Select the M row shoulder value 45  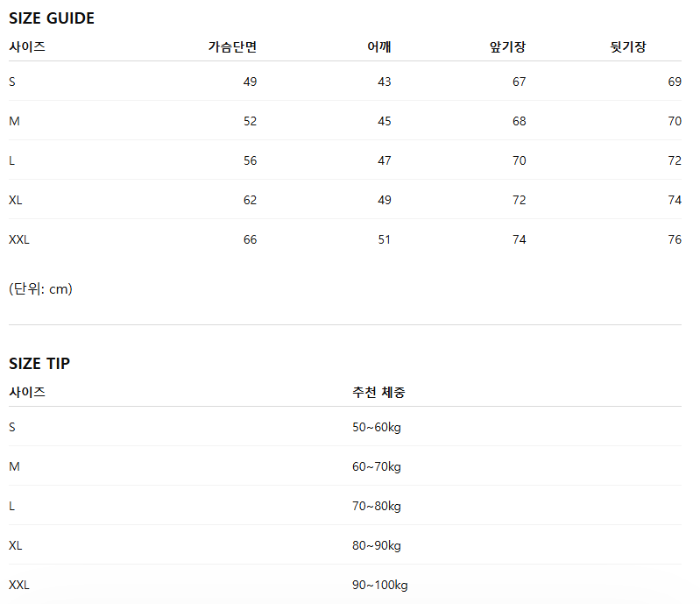click(385, 121)
